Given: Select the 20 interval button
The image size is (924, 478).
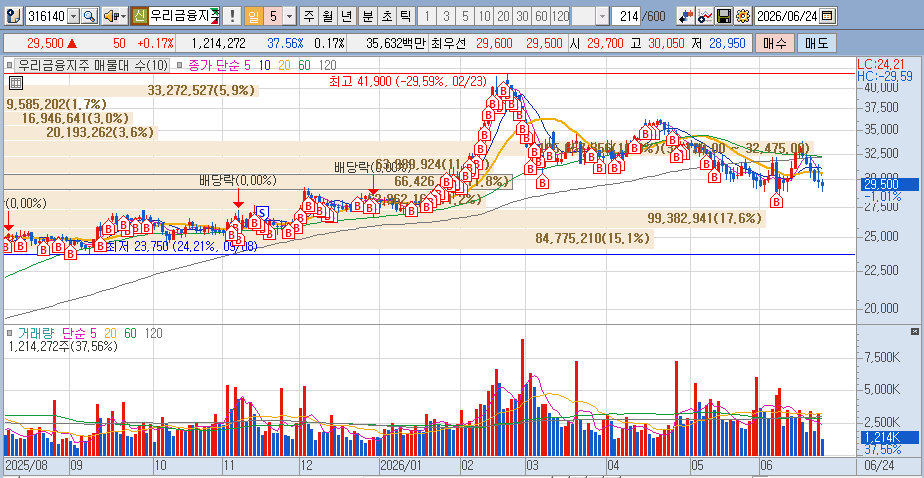Looking at the screenshot, I should click(x=503, y=17).
